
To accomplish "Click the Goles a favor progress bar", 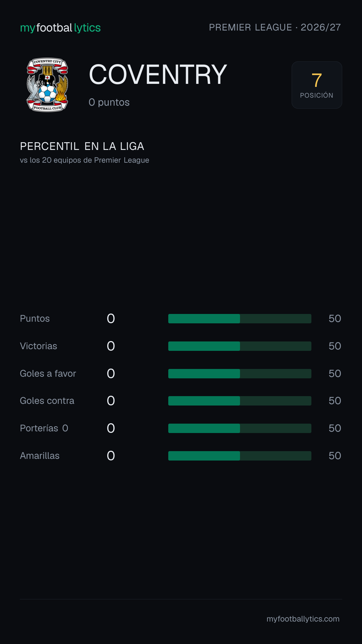I will coord(240,374).
